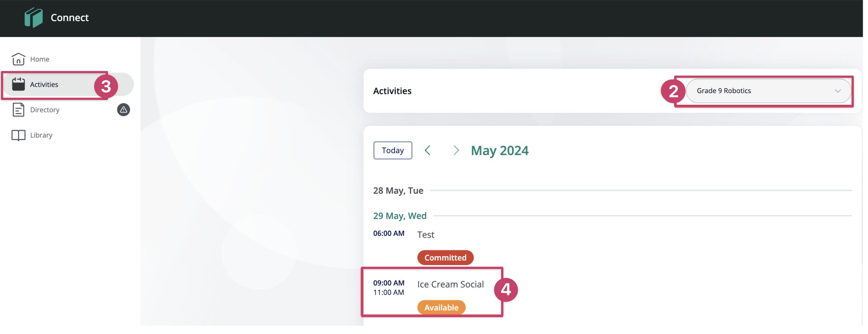Click the Home house icon
The height and width of the screenshot is (334, 868).
coord(18,59)
